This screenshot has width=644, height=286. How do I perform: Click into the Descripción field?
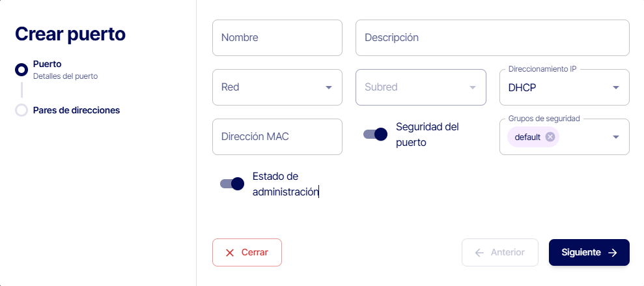(x=492, y=38)
